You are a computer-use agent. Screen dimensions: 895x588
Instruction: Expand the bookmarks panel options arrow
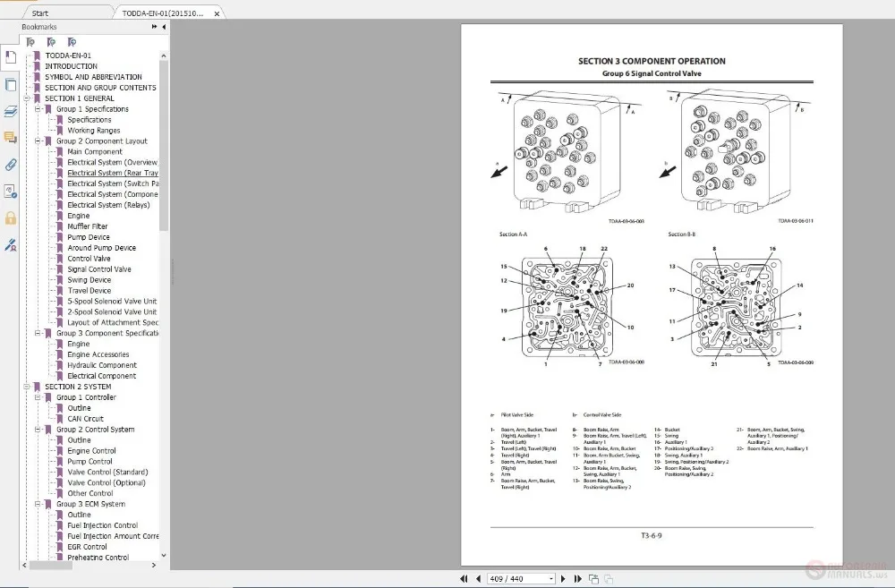pos(154,27)
